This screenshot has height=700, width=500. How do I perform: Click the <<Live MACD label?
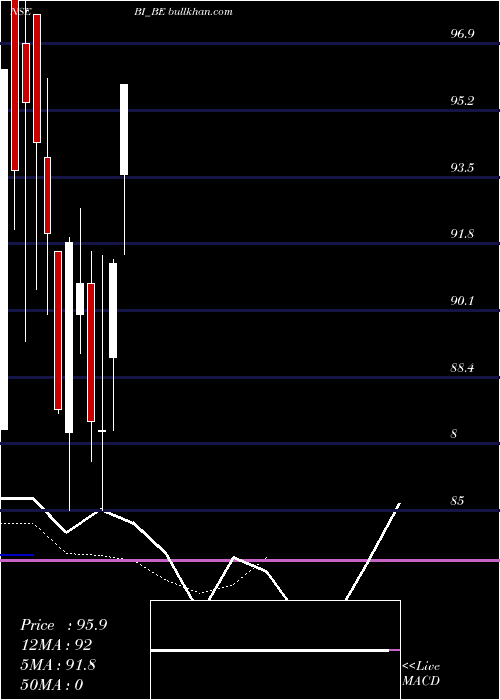[x=421, y=673]
